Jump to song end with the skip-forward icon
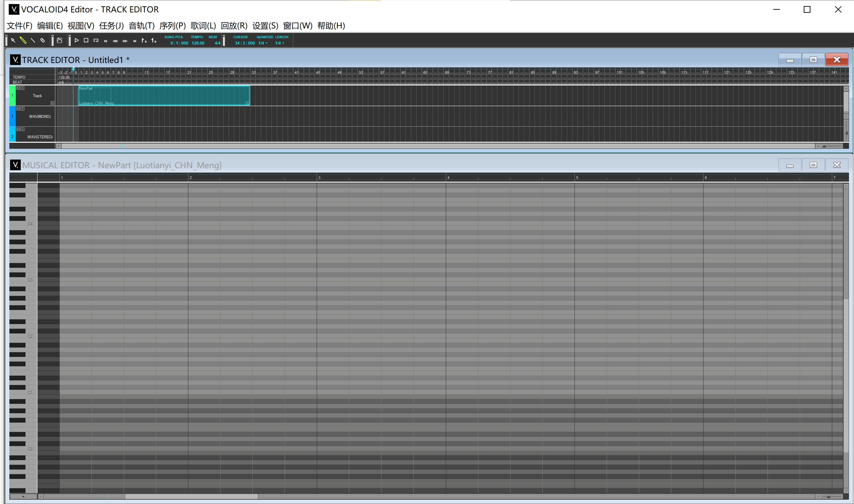Viewport: 854px width, 504px height. click(x=134, y=41)
